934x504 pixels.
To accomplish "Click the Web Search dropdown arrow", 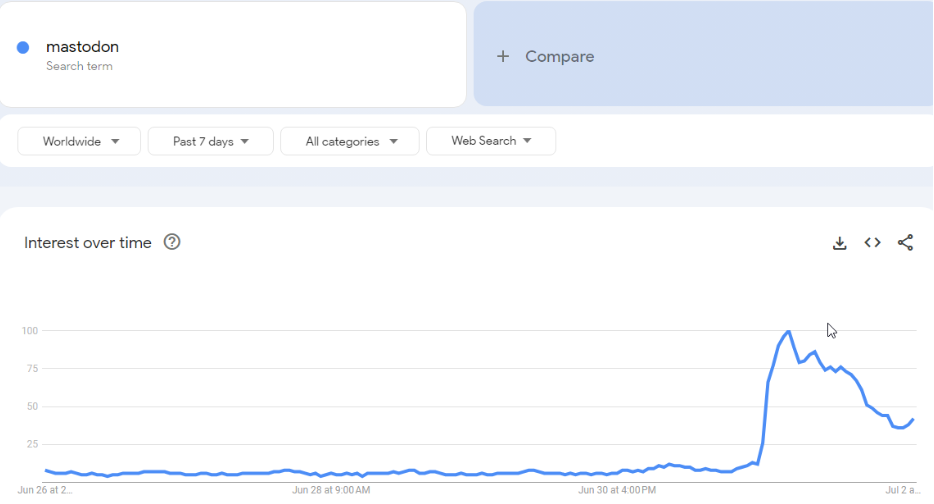I will [x=527, y=141].
